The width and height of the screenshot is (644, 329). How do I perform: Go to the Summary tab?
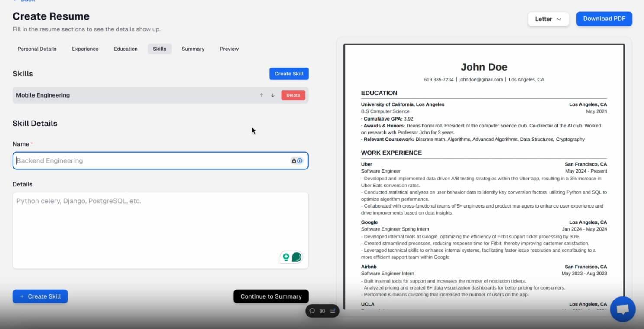[x=193, y=49]
